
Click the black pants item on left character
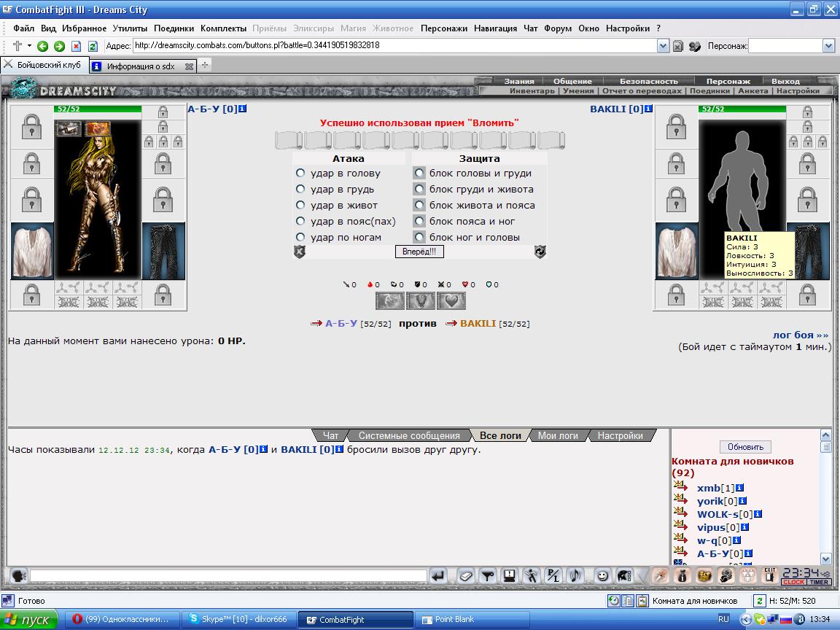pyautogui.click(x=163, y=252)
